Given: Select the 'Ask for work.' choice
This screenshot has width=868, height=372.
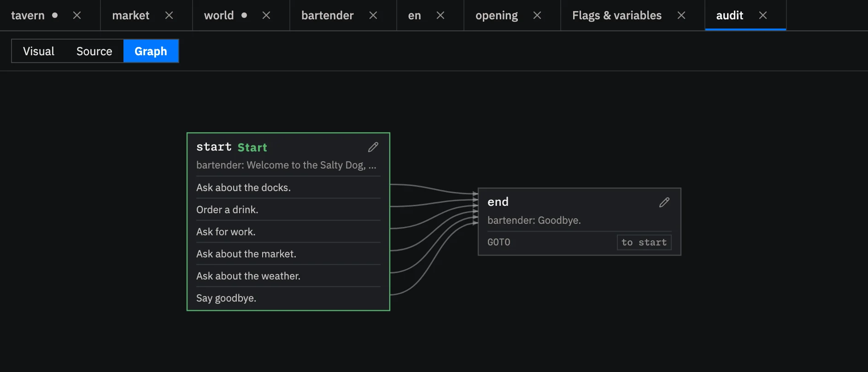Looking at the screenshot, I should [288, 232].
